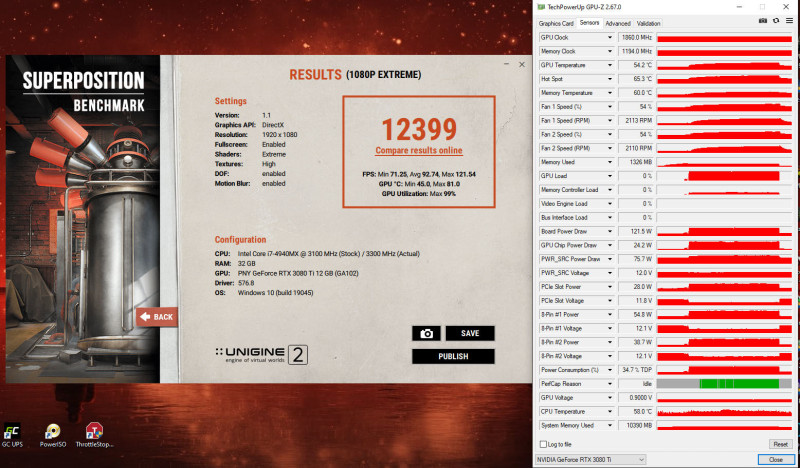Screen dimensions: 800x468
Task: Click the Close button in GPU-Z
Action: coord(776,460)
